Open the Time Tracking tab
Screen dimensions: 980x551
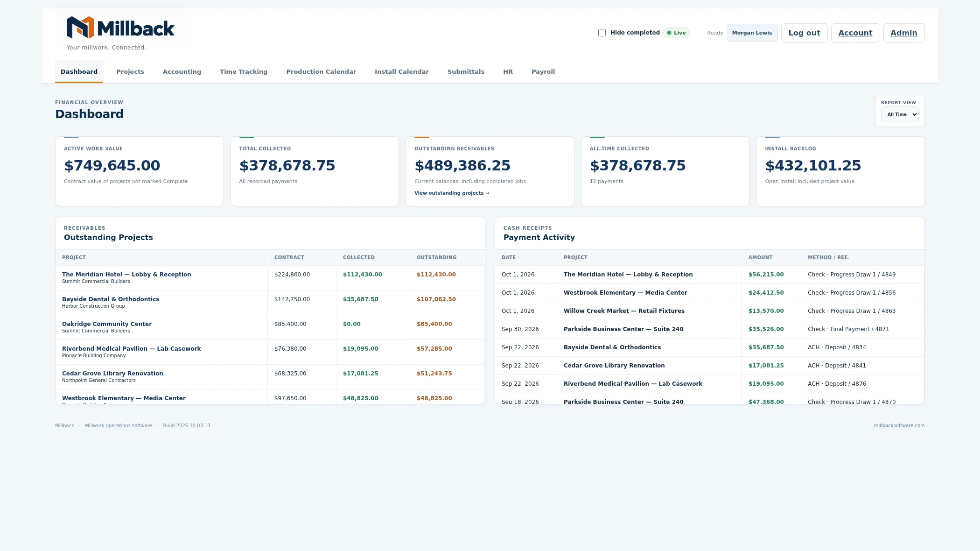pyautogui.click(x=244, y=71)
